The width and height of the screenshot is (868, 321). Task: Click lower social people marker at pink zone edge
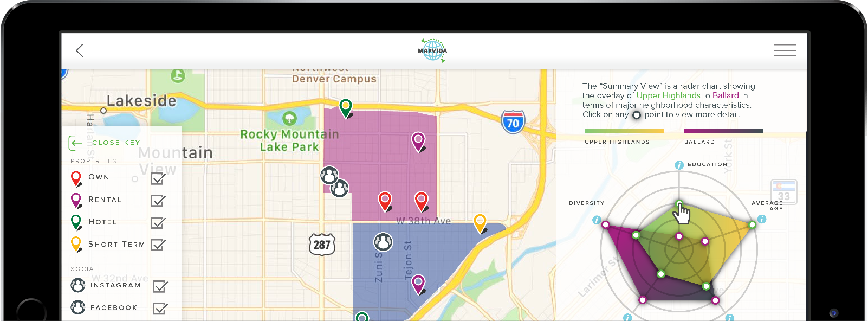pyautogui.click(x=340, y=188)
